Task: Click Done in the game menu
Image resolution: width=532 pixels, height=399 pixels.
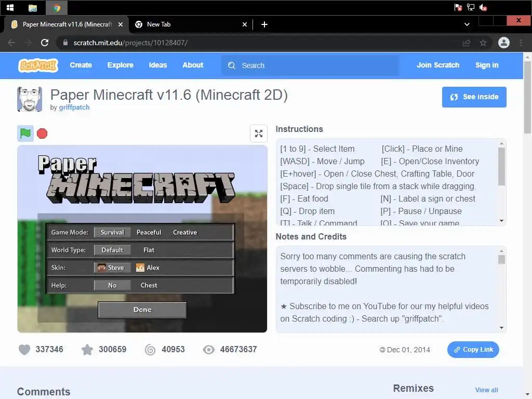Action: tap(142, 310)
